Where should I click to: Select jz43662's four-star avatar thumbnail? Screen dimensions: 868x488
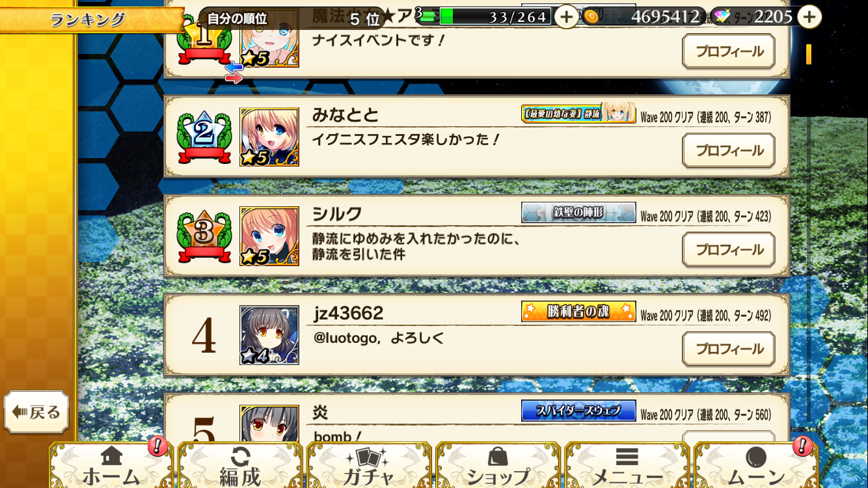269,335
